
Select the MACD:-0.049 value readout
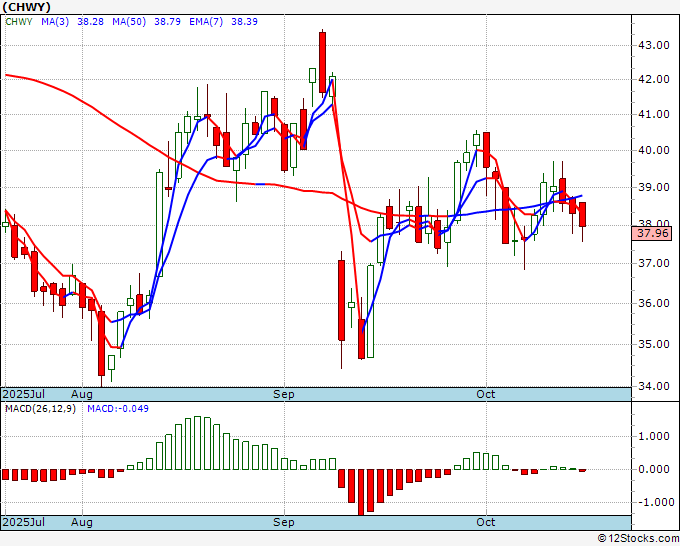118,409
